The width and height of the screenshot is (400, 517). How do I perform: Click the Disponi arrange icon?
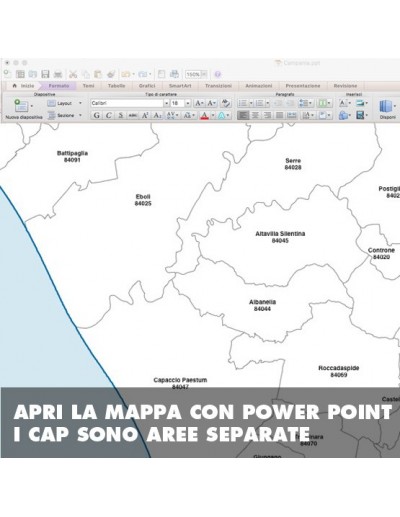click(x=386, y=107)
